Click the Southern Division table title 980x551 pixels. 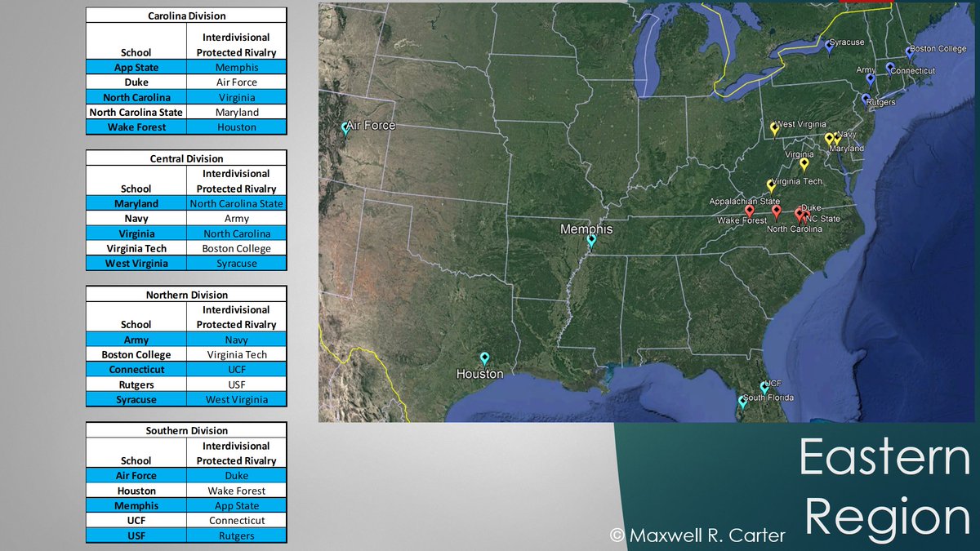187,430
